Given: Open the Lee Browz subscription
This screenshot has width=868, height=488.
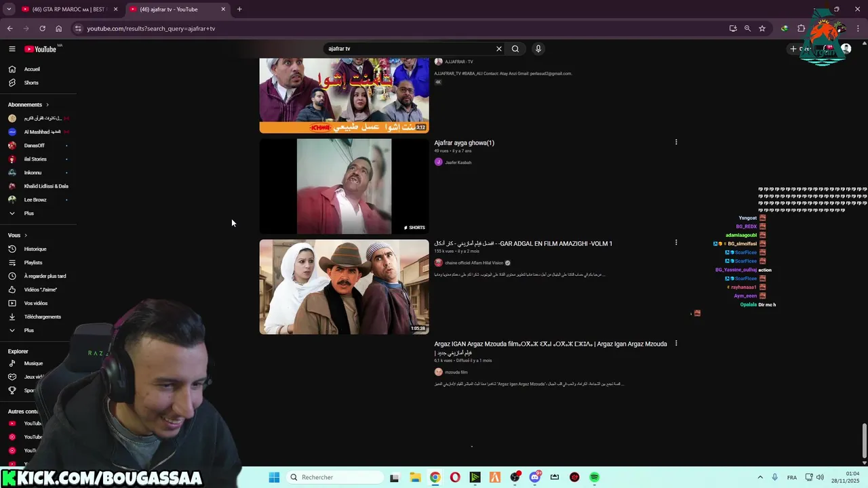Looking at the screenshot, I should pos(35,200).
